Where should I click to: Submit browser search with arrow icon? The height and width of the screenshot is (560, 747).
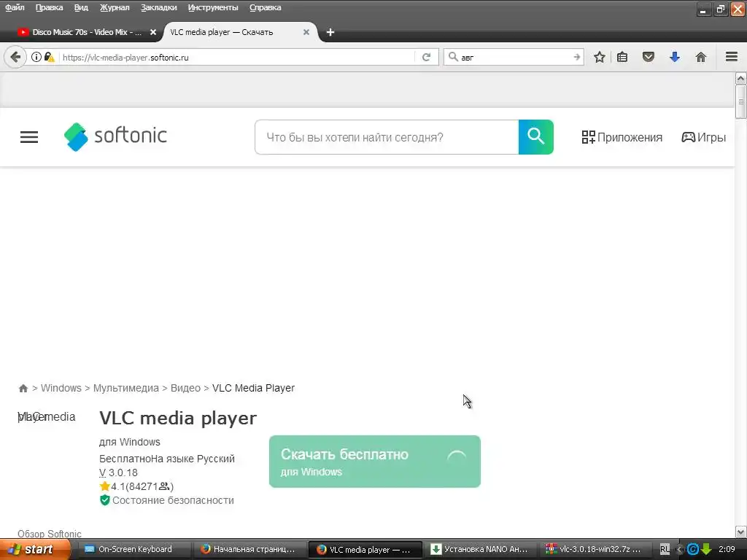click(x=577, y=57)
